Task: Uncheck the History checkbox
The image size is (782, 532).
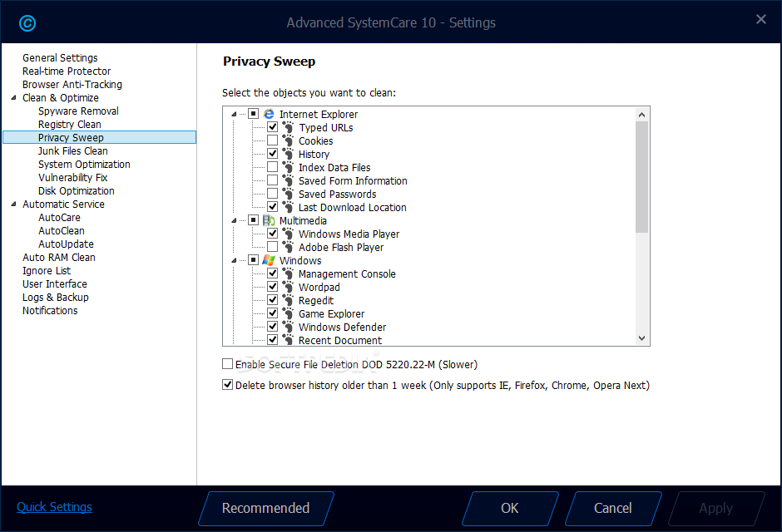Action: point(272,154)
